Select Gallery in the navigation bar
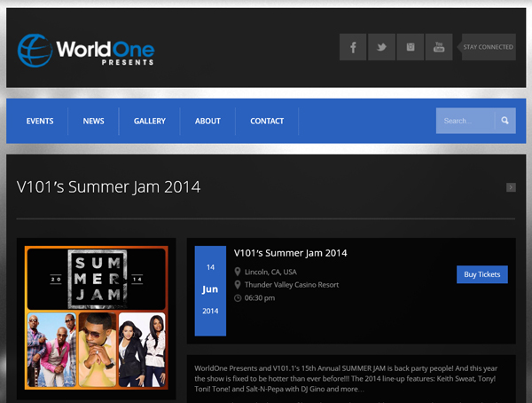The height and width of the screenshot is (403, 532). click(150, 122)
